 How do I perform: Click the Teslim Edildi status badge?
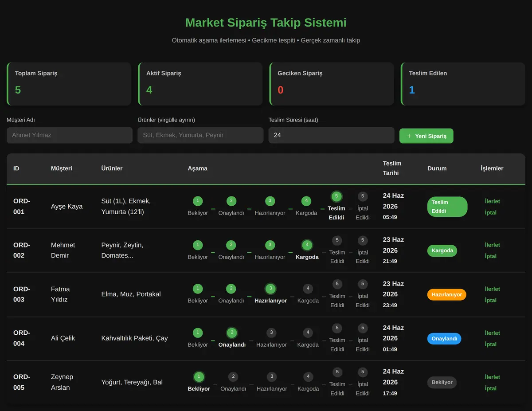[447, 207]
